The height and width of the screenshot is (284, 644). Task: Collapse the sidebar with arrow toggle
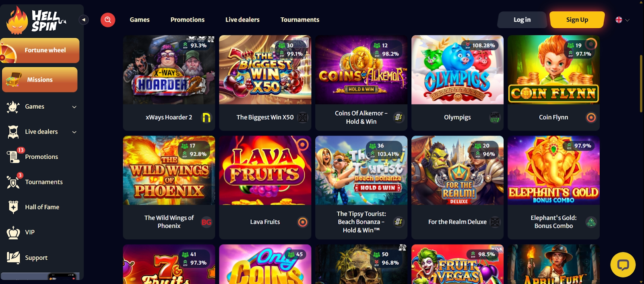pos(84,20)
